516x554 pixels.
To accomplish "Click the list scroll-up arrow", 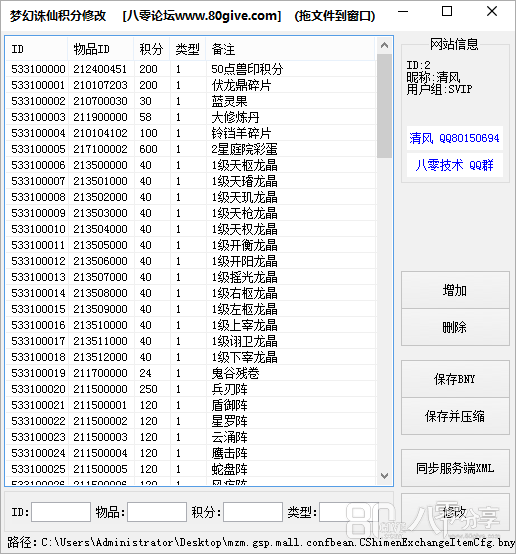I will 385,45.
